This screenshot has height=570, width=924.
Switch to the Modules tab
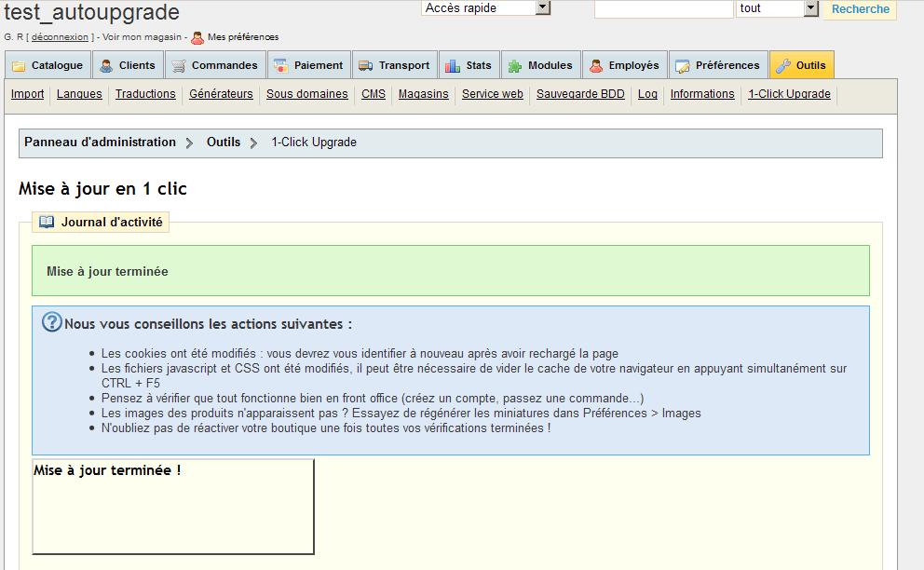pyautogui.click(x=541, y=65)
